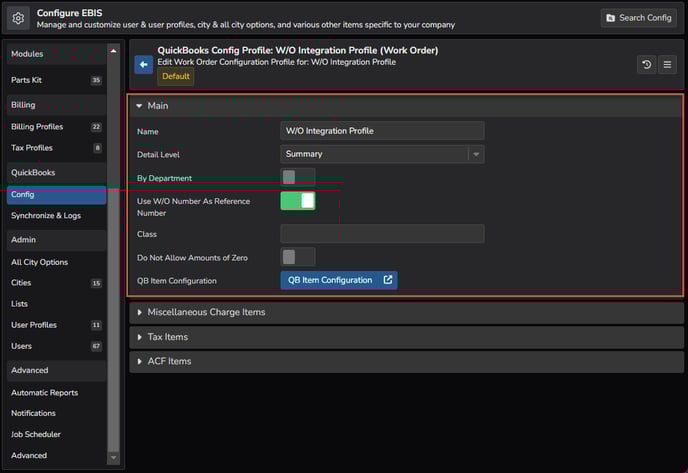Click the Configure EBIS gear icon
The height and width of the screenshot is (473, 688).
click(x=18, y=18)
